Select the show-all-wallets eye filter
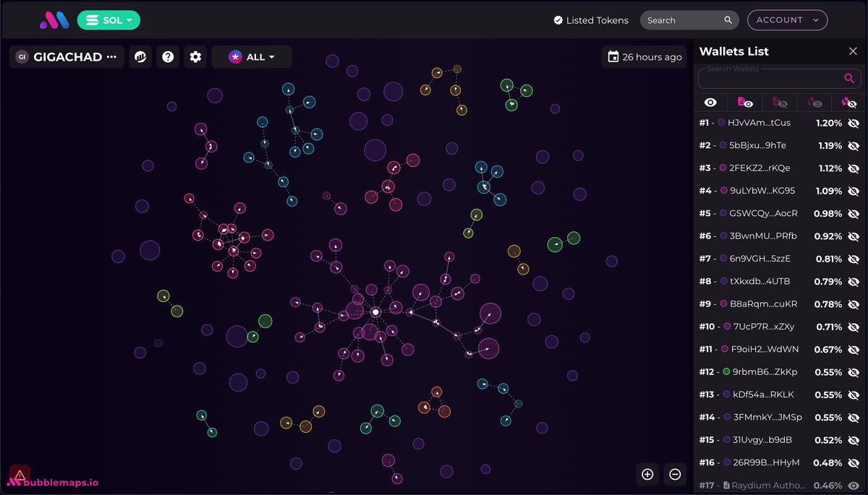Image resolution: width=868 pixels, height=495 pixels. point(710,102)
